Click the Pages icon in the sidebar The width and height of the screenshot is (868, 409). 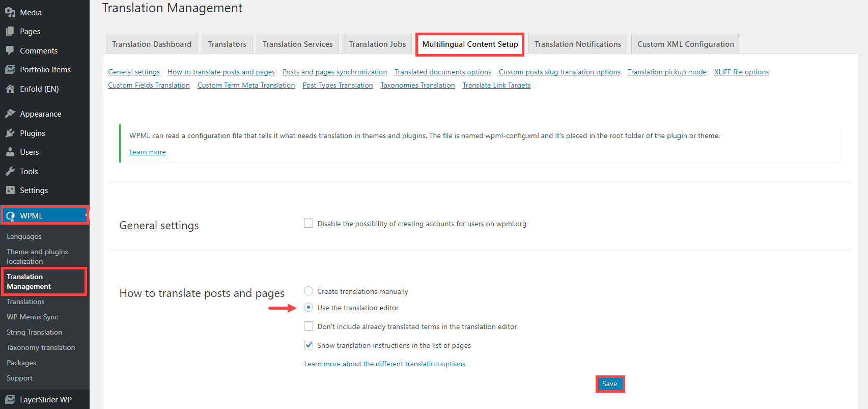(x=10, y=31)
